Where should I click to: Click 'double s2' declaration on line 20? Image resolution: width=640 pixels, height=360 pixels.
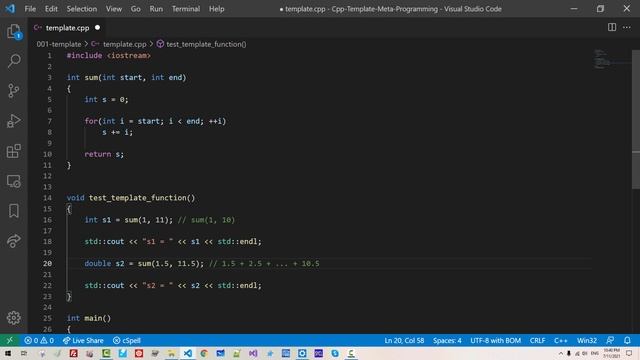[x=104, y=264]
